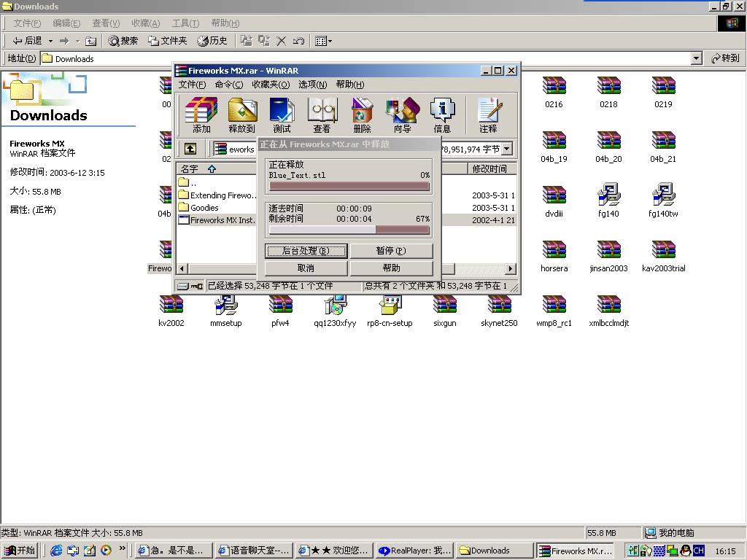747x560 pixels.
Task: Click the Background (后台处理) button
Action: point(306,251)
